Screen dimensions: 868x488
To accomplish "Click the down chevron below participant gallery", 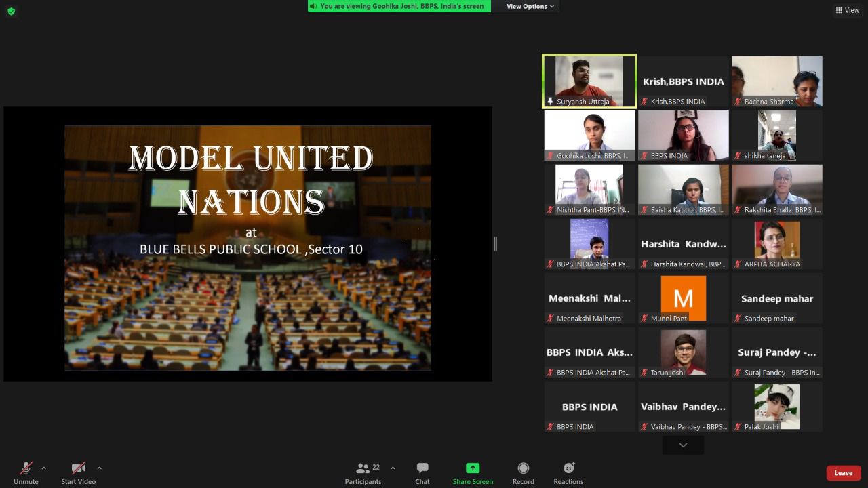I will (x=682, y=445).
